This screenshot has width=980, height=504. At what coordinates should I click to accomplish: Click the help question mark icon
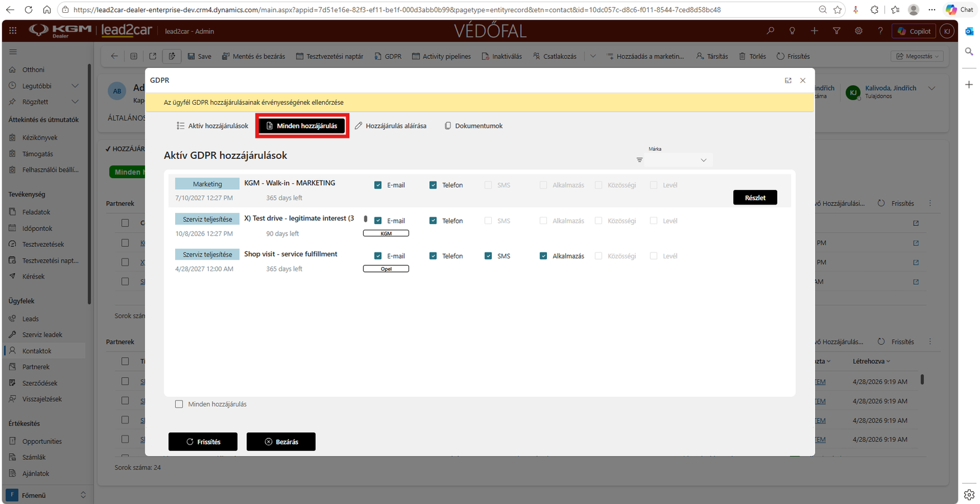(x=880, y=31)
